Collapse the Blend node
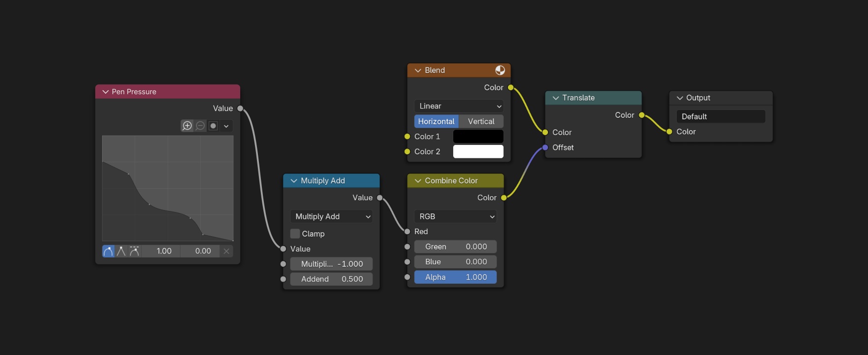The width and height of the screenshot is (868, 355). (418, 70)
